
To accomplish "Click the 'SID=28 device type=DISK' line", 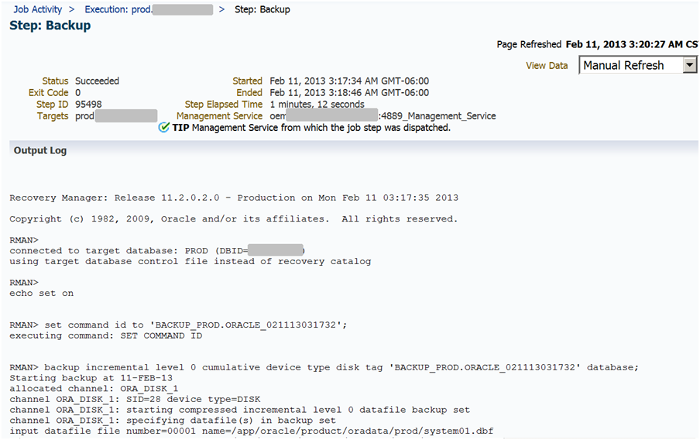I will (x=135, y=399).
